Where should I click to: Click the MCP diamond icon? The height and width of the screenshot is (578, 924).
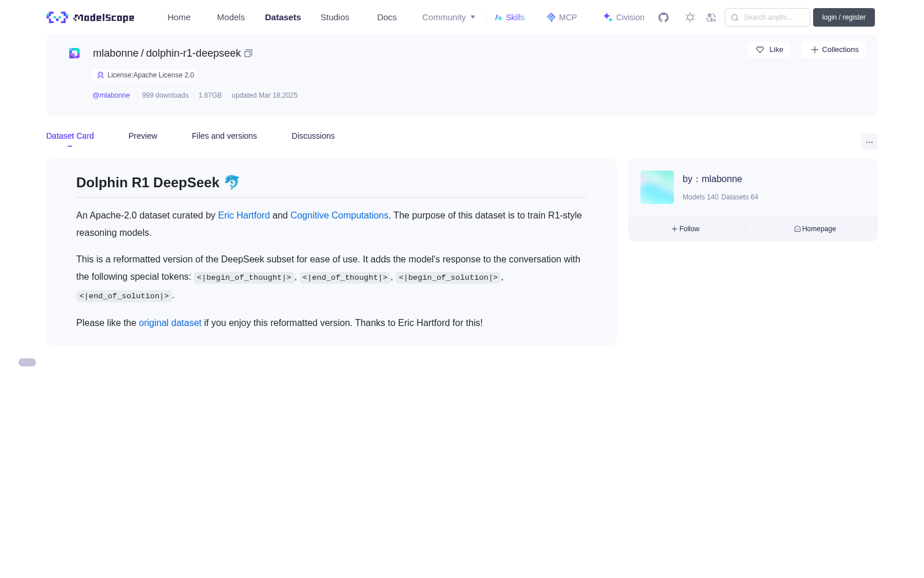click(551, 17)
